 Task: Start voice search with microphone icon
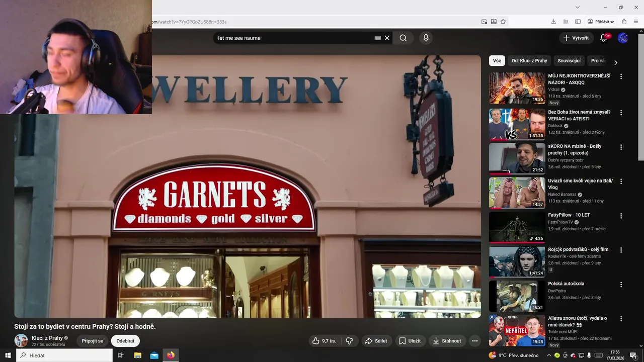[426, 38]
